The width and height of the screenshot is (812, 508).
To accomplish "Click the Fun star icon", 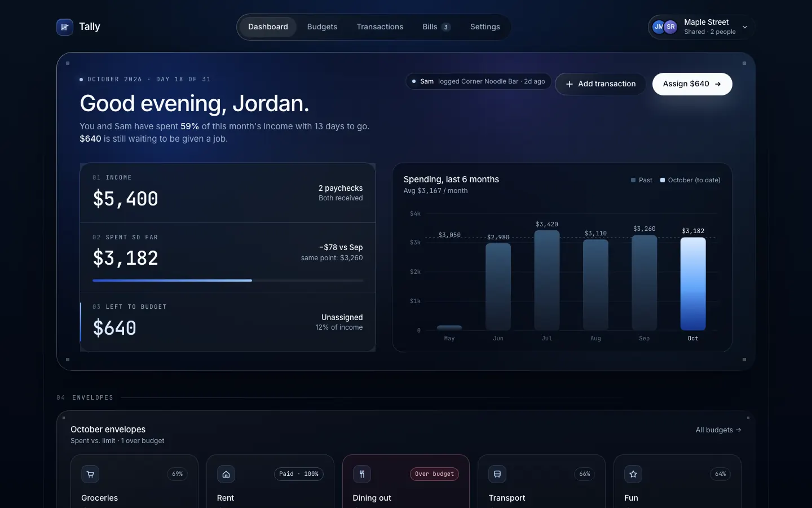I will tap(633, 474).
